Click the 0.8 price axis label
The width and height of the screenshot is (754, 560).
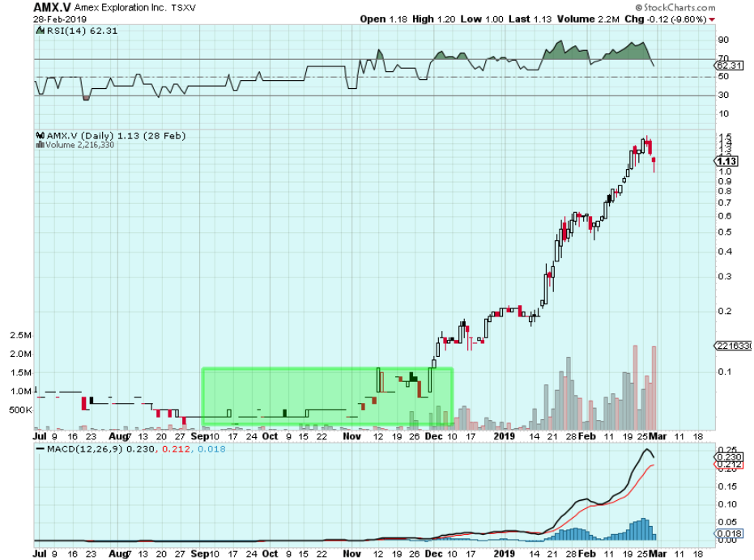point(725,191)
